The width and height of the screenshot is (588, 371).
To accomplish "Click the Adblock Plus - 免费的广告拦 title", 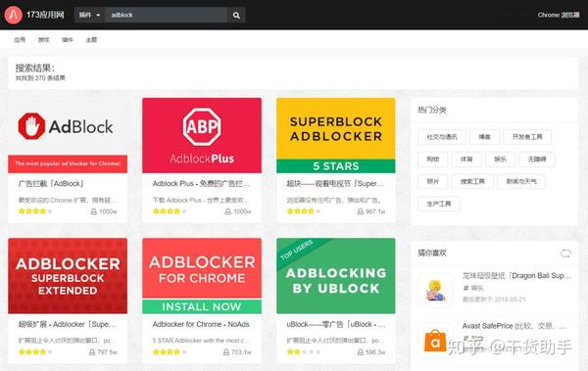I will click(x=201, y=184).
